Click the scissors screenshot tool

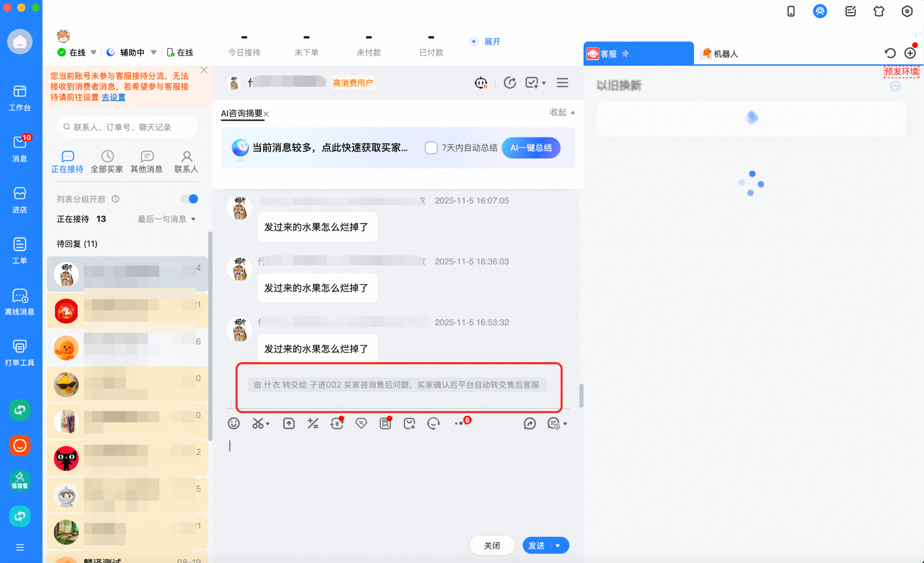(x=258, y=423)
